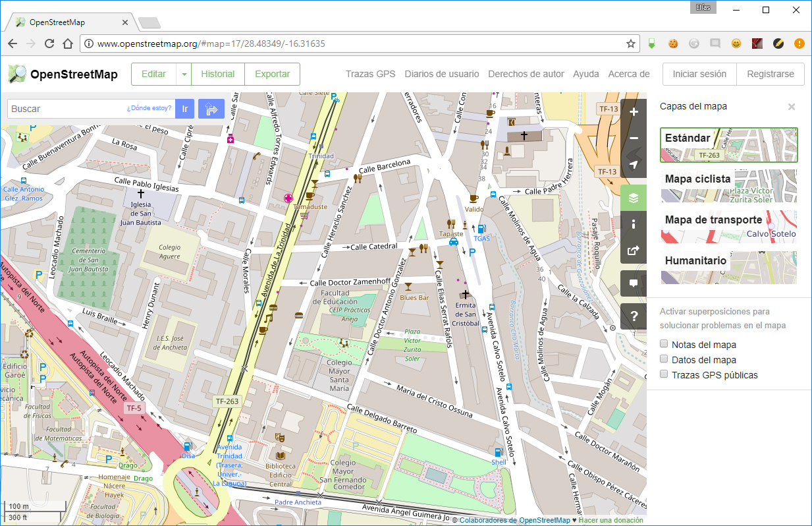
Task: Open directions using the arrow icon
Action: 211,109
